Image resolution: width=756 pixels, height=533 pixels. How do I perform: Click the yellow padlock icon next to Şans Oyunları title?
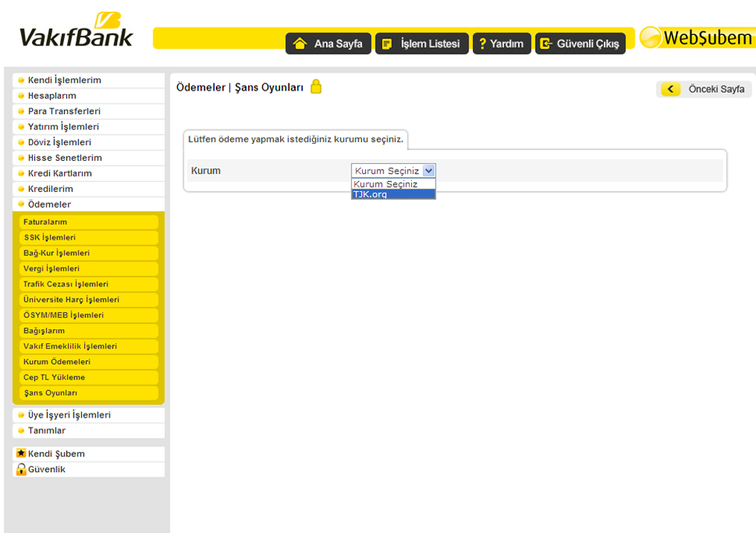316,86
